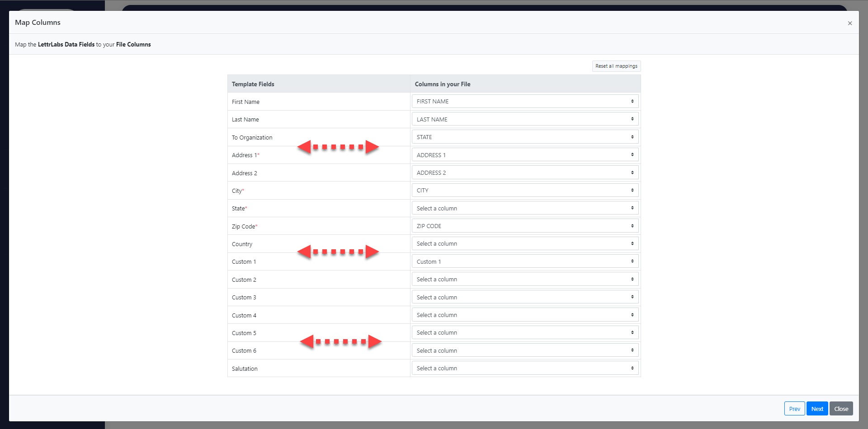This screenshot has width=868, height=429.
Task: Open the Custom 1 mapping dropdown
Action: tap(524, 261)
